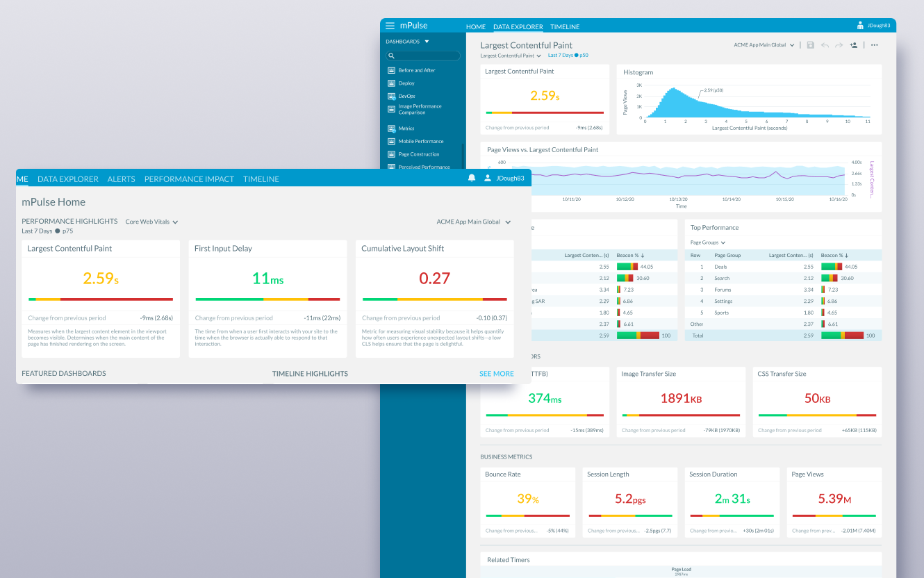Click the mPulse logo text

pyautogui.click(x=413, y=26)
